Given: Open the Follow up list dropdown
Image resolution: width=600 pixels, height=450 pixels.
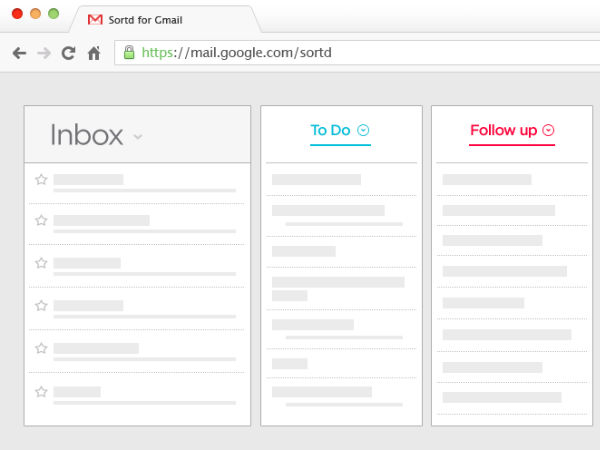Looking at the screenshot, I should click(548, 130).
